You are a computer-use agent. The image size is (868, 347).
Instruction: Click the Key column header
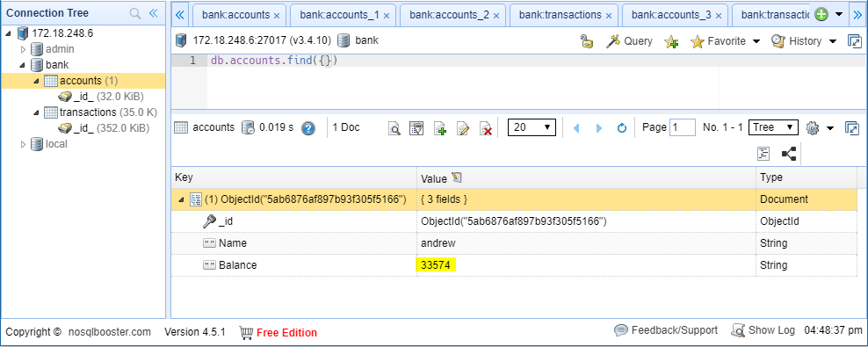294,177
